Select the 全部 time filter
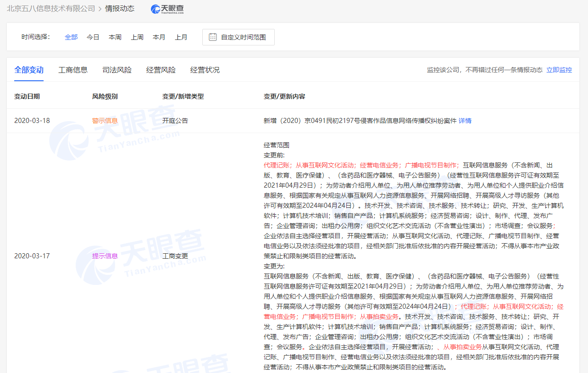 [x=71, y=37]
